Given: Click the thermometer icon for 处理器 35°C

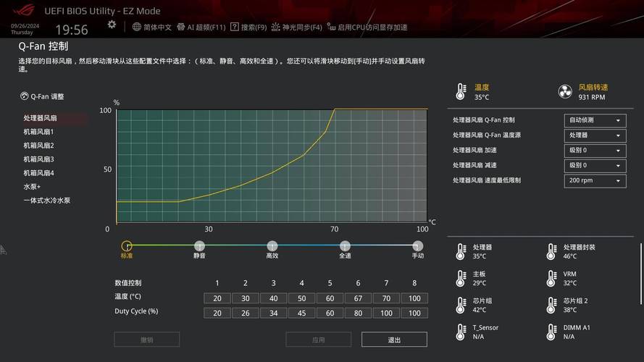Looking at the screenshot, I should 461,252.
